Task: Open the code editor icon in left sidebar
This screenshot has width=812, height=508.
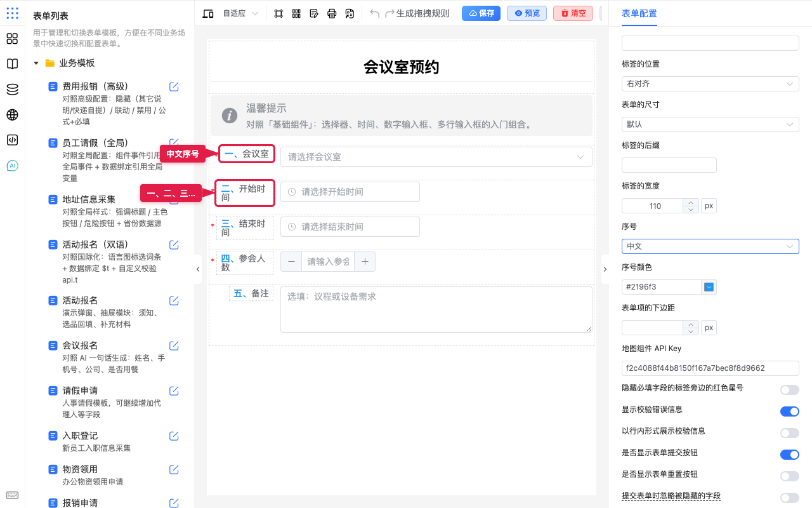Action: pos(12,140)
